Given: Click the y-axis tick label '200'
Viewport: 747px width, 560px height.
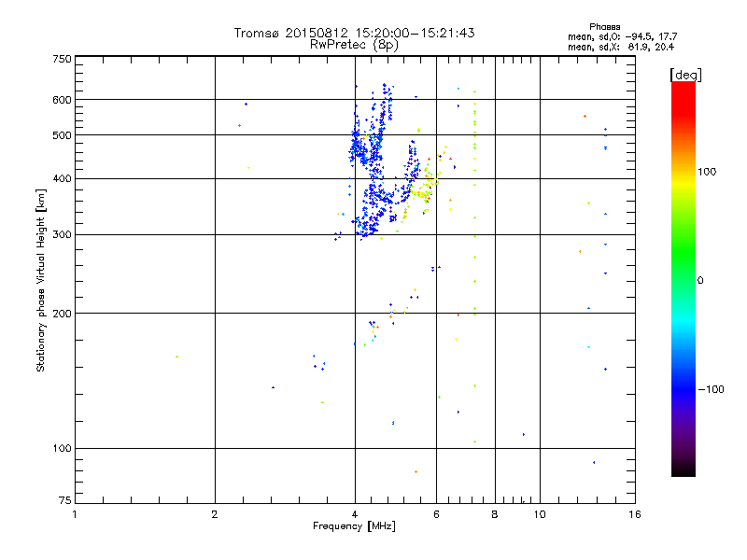Looking at the screenshot, I should 62,314.
